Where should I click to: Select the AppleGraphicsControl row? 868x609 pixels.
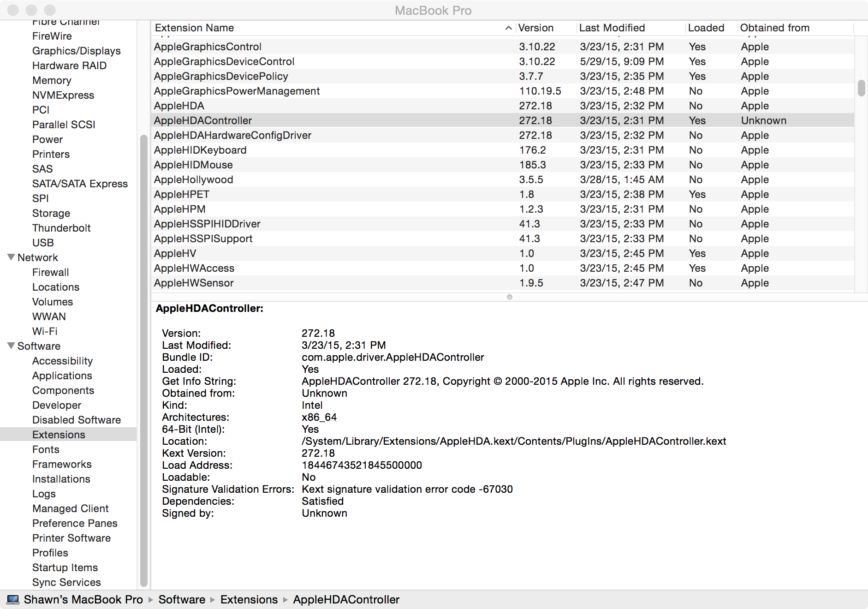pyautogui.click(x=503, y=47)
